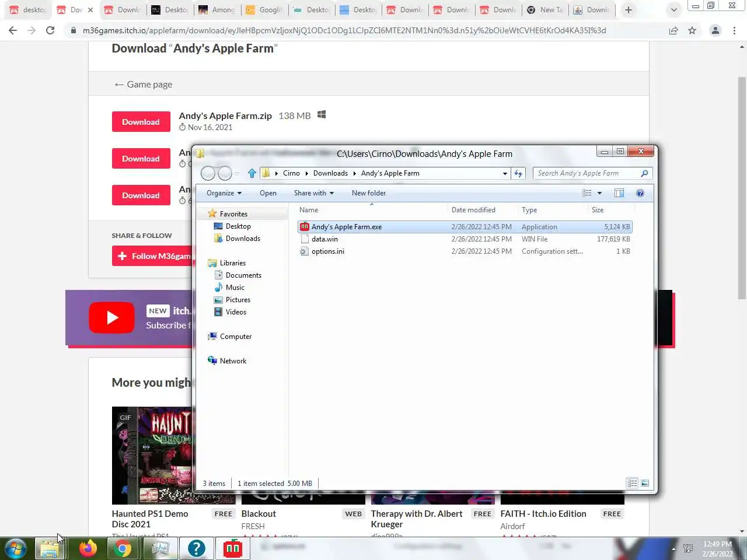This screenshot has width=747, height=560.
Task: Open Therapy with Dr. Albert Krueger link
Action: [x=417, y=519]
